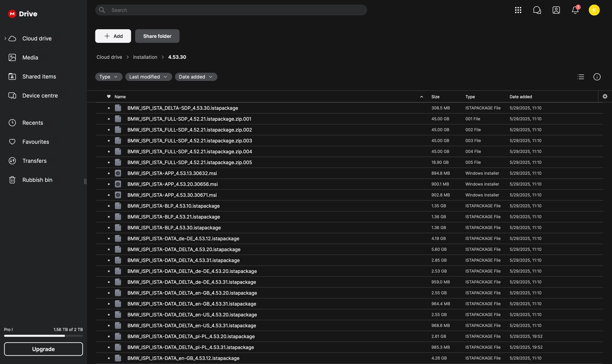Click the Media sidebar icon
This screenshot has height=364, width=612.
click(12, 57)
